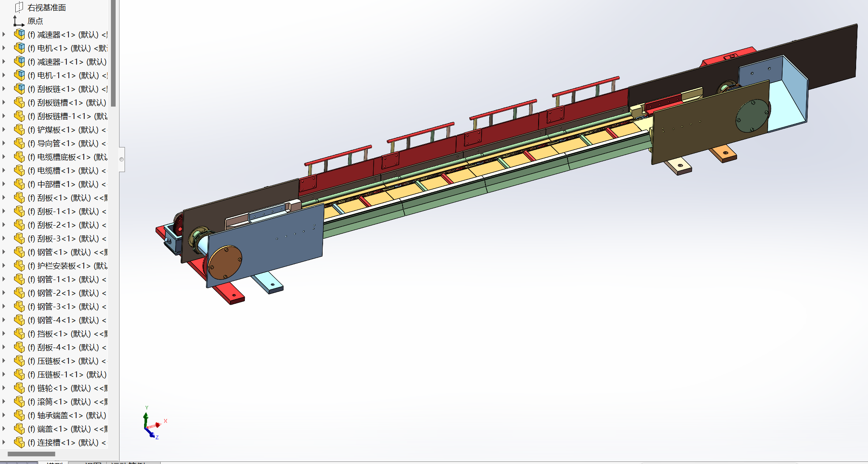The width and height of the screenshot is (868, 464).
Task: Click the 刮板链槽<1> part icon
Action: coord(20,102)
